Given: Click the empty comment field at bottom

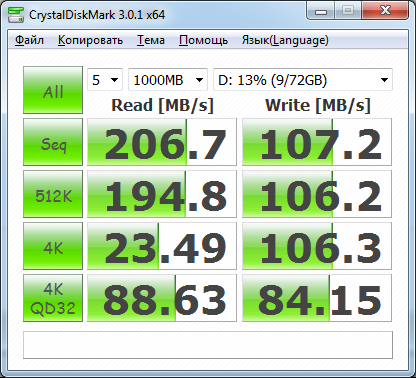Looking at the screenshot, I should [x=208, y=345].
